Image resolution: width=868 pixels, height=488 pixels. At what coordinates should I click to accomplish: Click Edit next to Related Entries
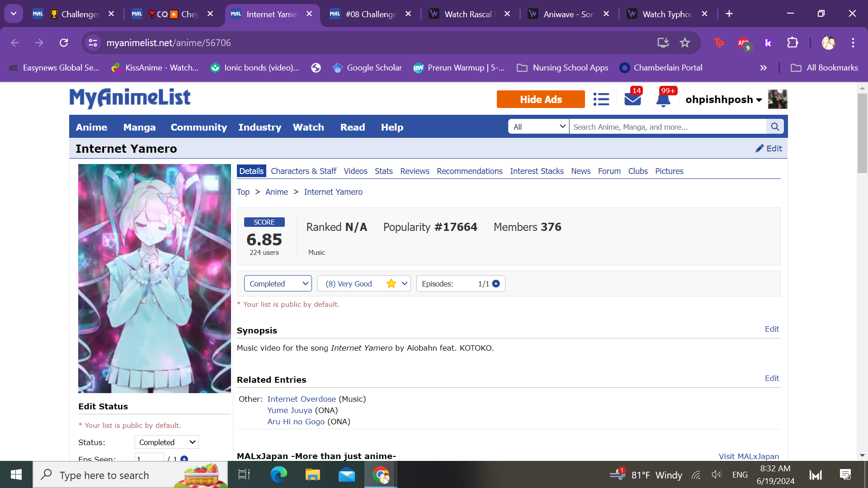click(772, 378)
